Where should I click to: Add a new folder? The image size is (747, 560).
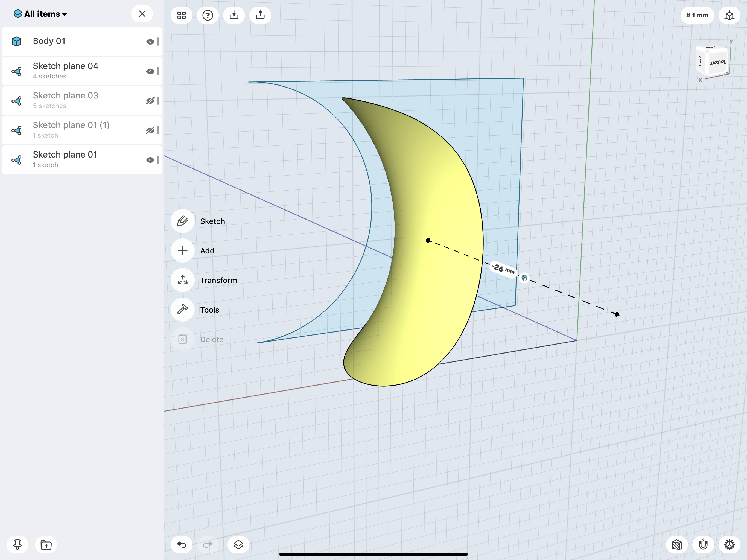click(x=46, y=544)
